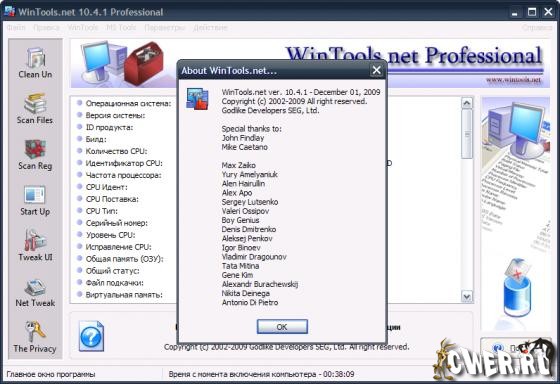Click Главное окно программы in status bar
The image size is (560, 384).
click(x=51, y=374)
